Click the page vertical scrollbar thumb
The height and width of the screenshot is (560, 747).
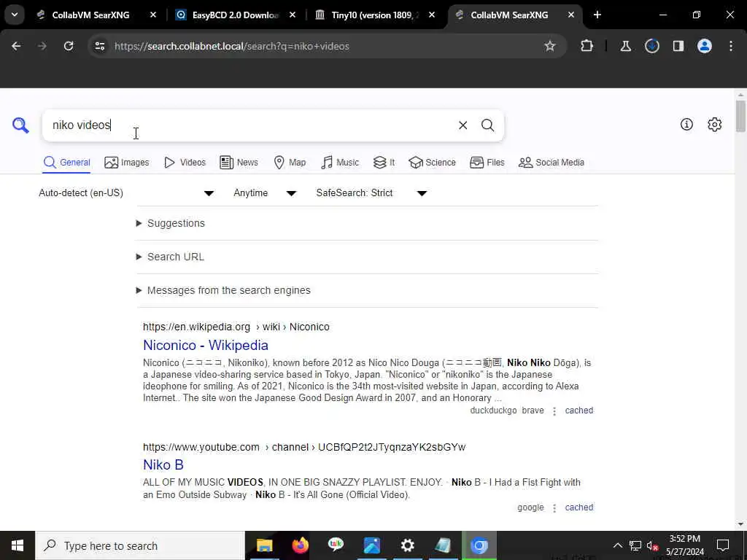pos(740,116)
